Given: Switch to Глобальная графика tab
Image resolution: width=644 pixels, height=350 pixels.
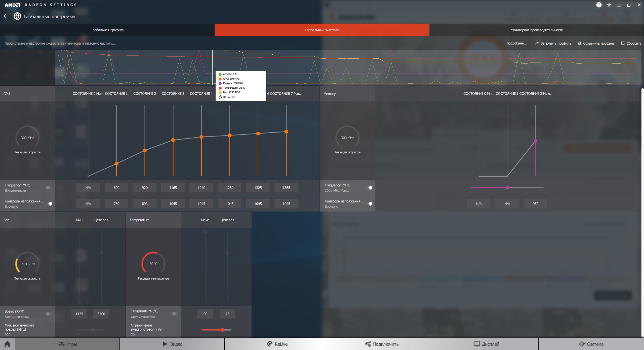Looking at the screenshot, I should pyautogui.click(x=107, y=30).
